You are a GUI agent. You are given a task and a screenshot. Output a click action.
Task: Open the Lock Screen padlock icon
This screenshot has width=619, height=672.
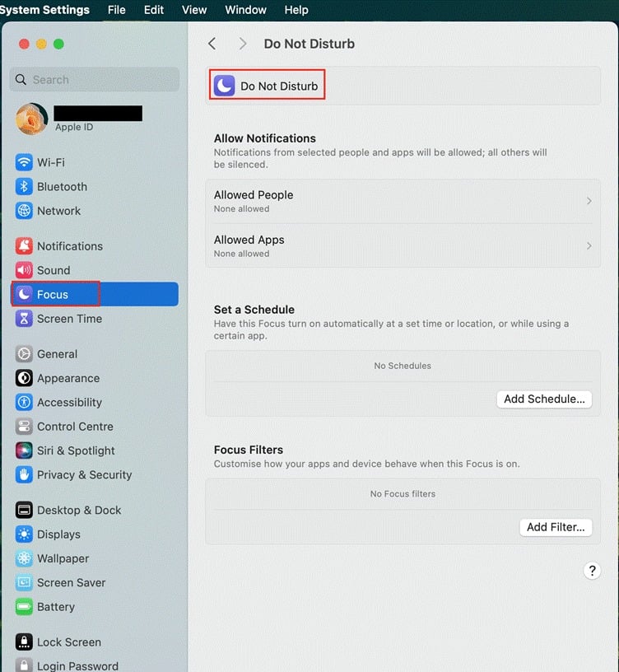click(24, 642)
